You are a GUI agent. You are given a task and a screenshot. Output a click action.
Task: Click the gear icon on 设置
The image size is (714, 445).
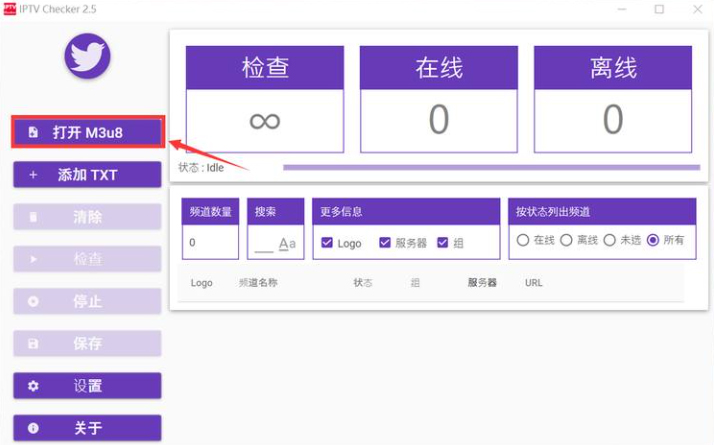(x=34, y=386)
